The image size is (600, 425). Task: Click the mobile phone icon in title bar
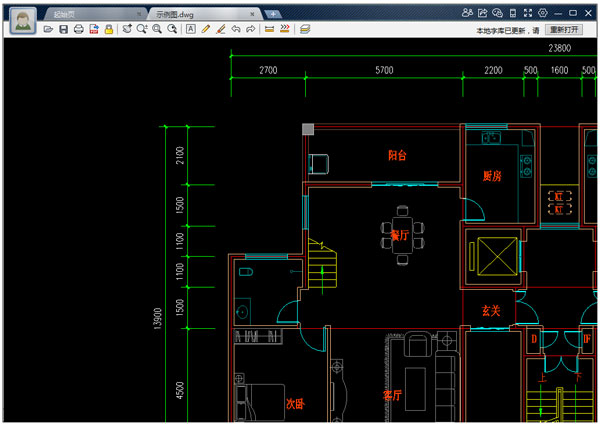[x=513, y=13]
